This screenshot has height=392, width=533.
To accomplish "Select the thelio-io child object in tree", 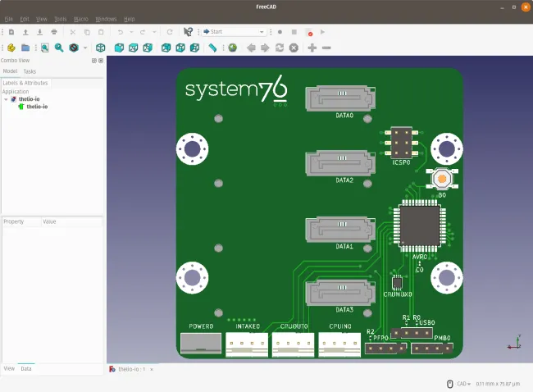I will (36, 107).
